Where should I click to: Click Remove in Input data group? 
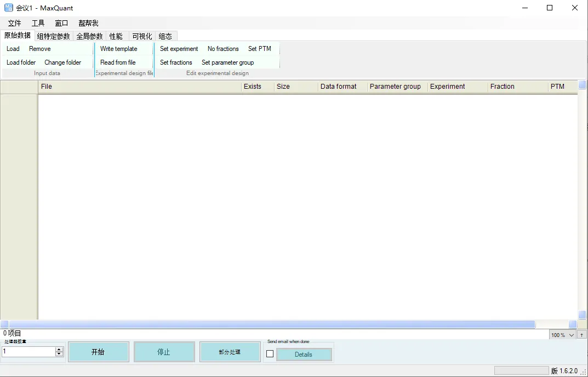point(40,49)
